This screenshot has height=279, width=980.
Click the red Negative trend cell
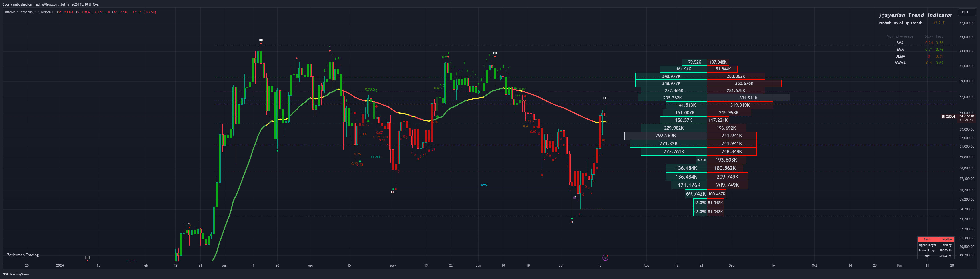coord(946,239)
